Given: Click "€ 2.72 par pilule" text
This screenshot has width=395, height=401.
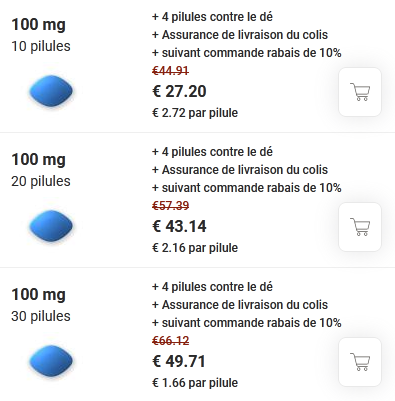Looking at the screenshot, I should [195, 113].
